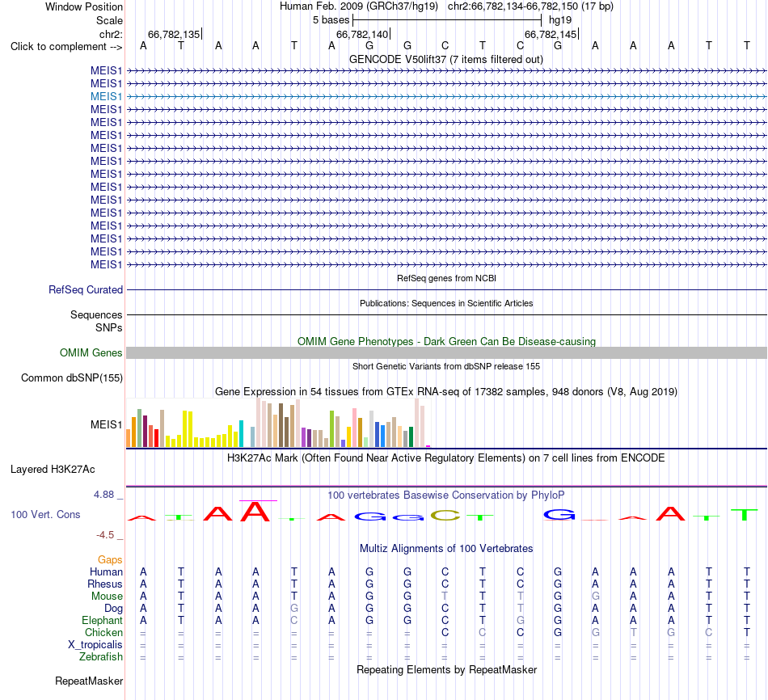This screenshot has width=768, height=700.
Task: Click the 100 Vert. Cons track label
Action: (45, 514)
